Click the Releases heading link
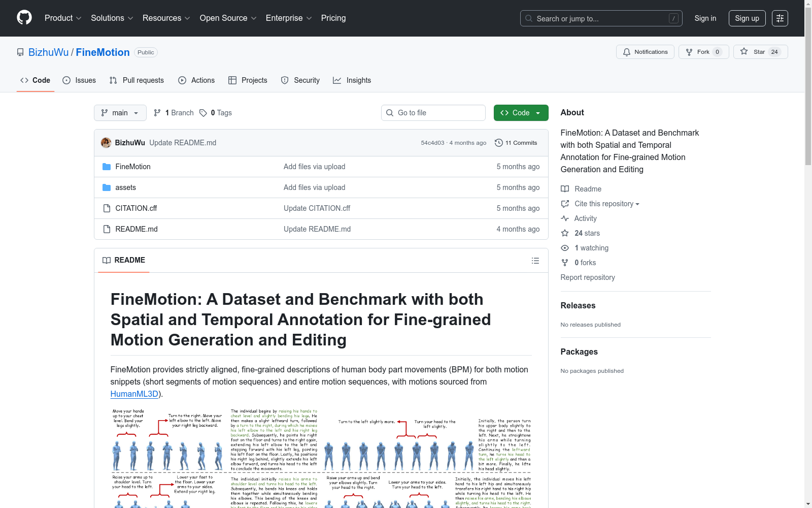 coord(578,305)
